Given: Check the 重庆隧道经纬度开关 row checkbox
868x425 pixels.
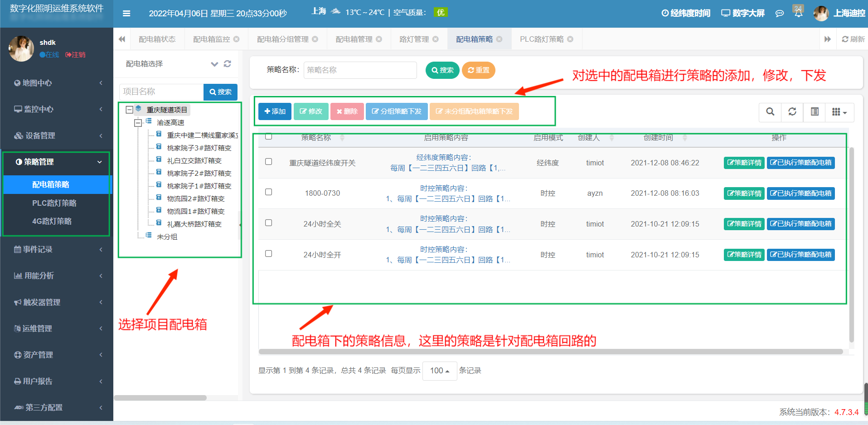Looking at the screenshot, I should pos(268,162).
